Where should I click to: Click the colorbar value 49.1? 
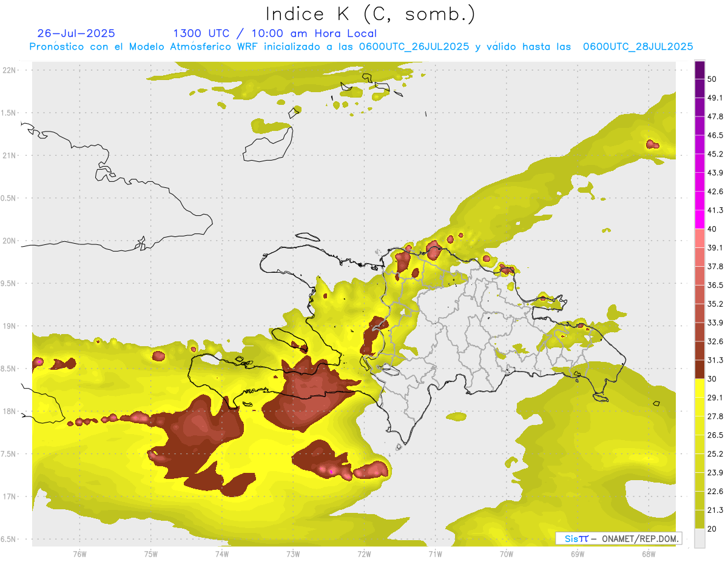715,98
